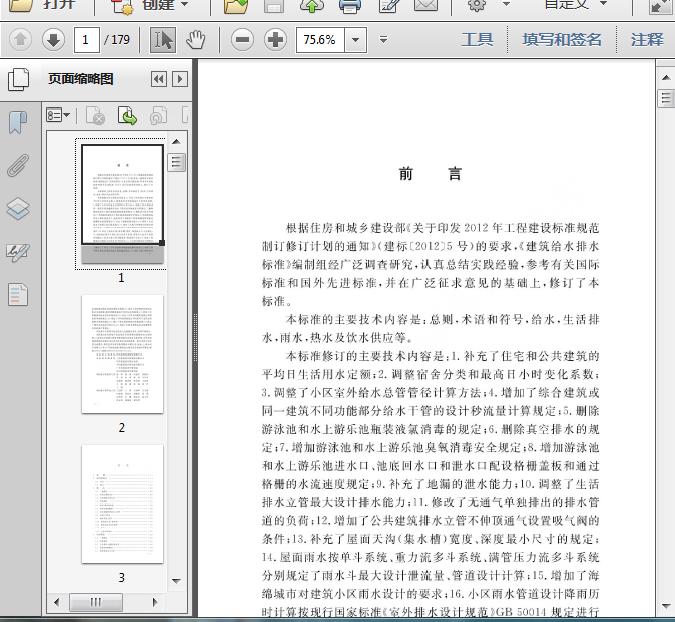Viewport: 675px width, 622px height.
Task: Zoom in with the plus button
Action: [276, 40]
